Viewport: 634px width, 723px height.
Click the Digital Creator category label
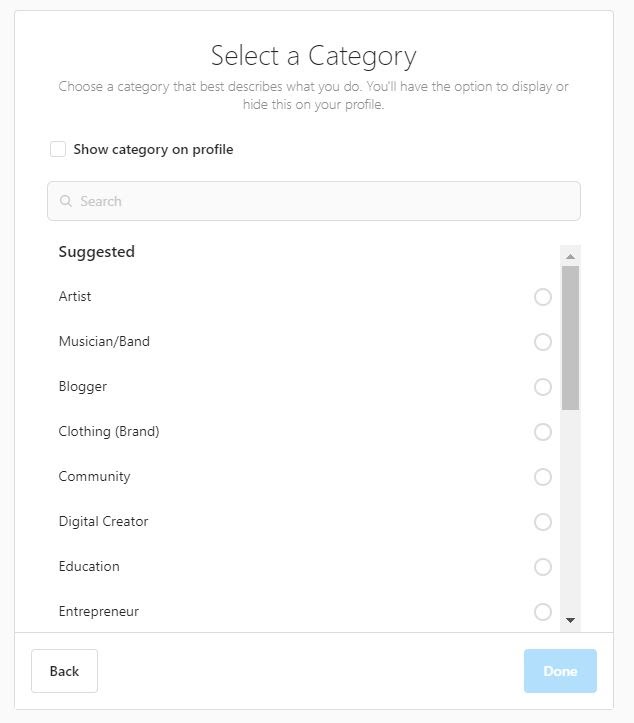103,522
